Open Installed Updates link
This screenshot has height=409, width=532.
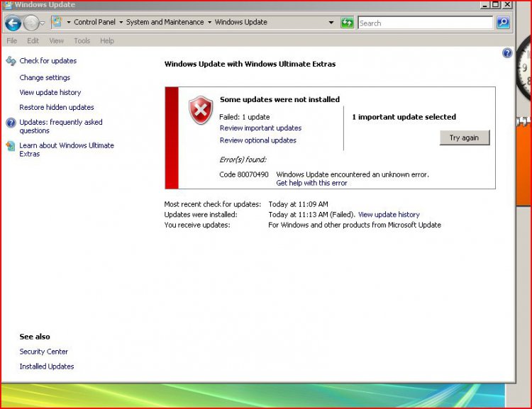pos(47,366)
